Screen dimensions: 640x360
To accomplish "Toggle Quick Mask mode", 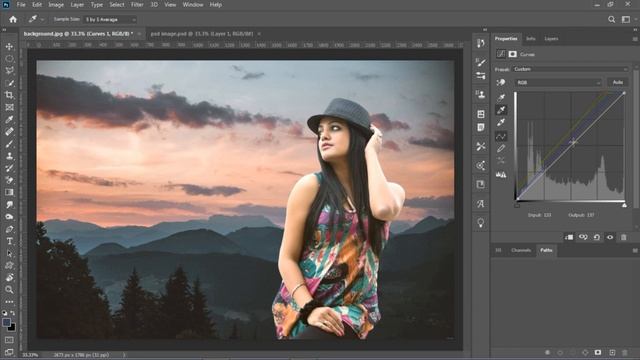I will click(x=9, y=340).
